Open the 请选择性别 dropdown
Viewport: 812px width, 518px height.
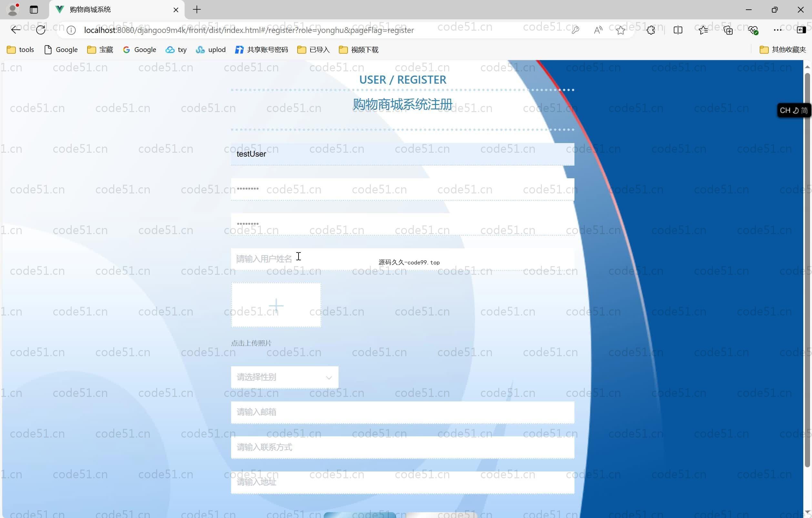pyautogui.click(x=285, y=377)
